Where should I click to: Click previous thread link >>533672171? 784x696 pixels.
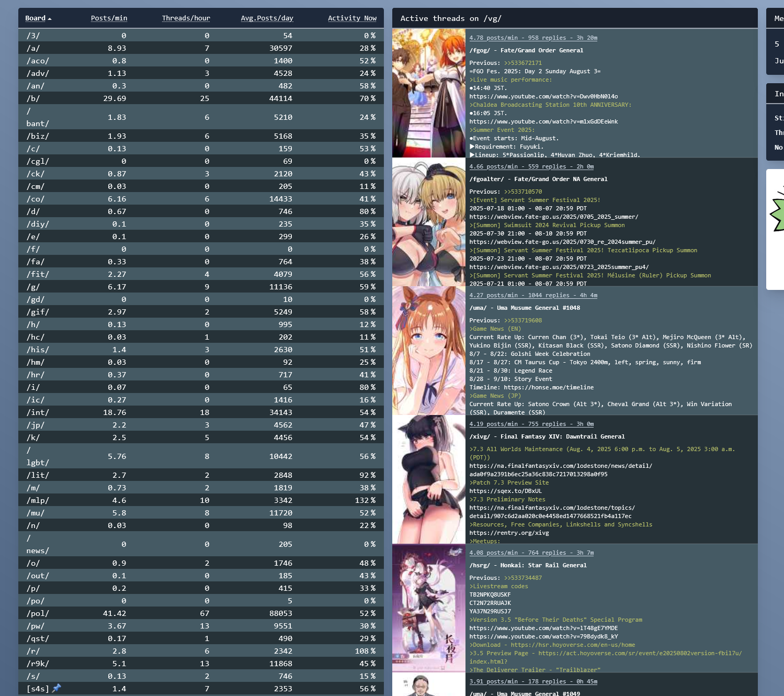(522, 63)
